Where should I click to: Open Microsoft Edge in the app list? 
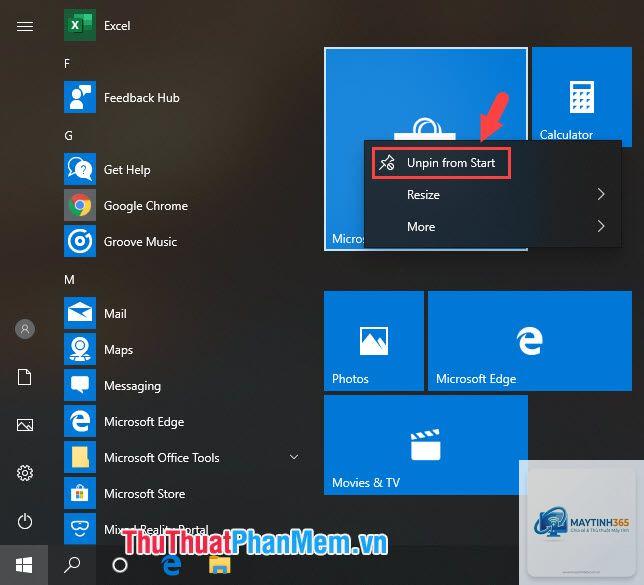tap(80, 421)
